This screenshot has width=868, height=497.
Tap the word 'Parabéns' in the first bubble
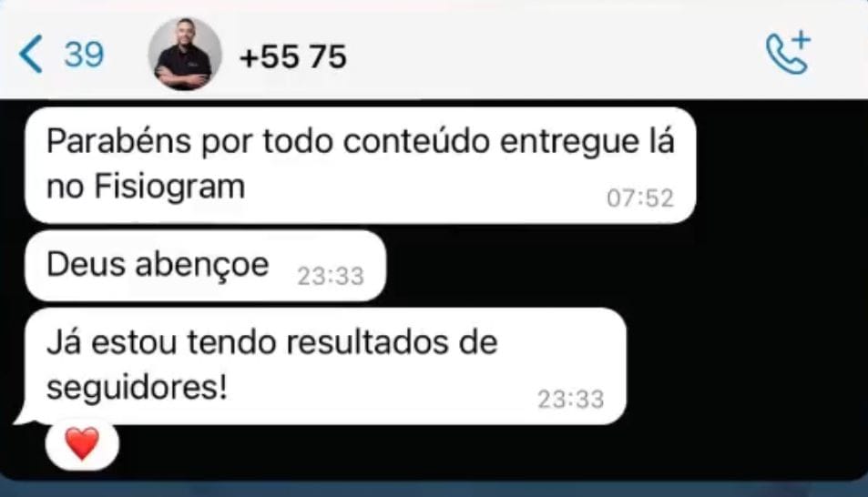pyautogui.click(x=119, y=142)
